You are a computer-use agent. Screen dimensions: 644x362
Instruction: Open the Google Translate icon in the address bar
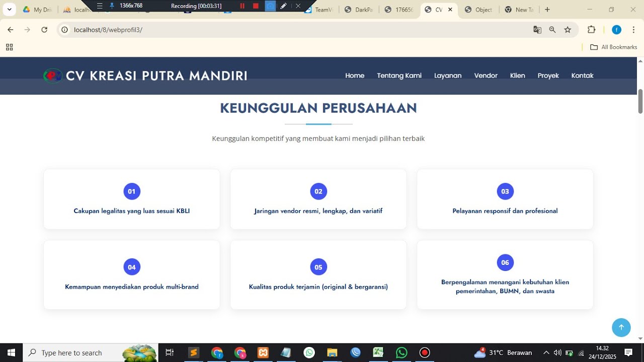537,30
